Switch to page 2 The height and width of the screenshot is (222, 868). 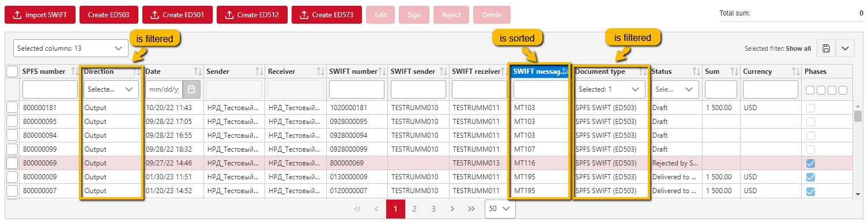tap(414, 209)
